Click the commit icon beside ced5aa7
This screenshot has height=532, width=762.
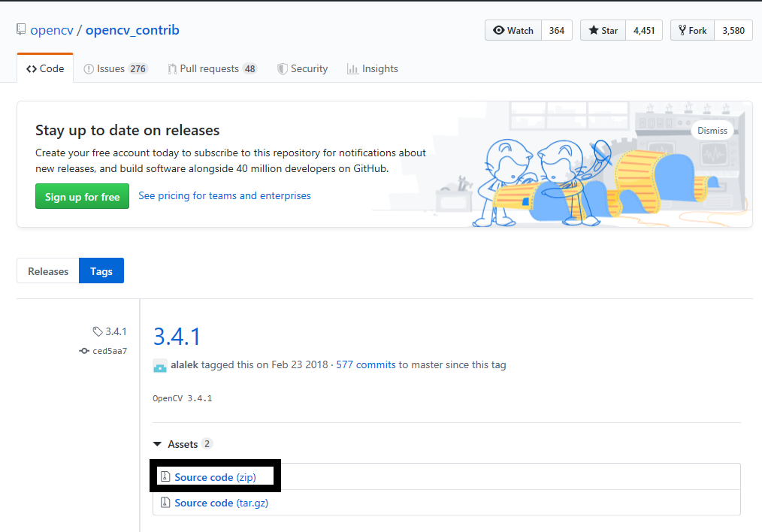(84, 351)
